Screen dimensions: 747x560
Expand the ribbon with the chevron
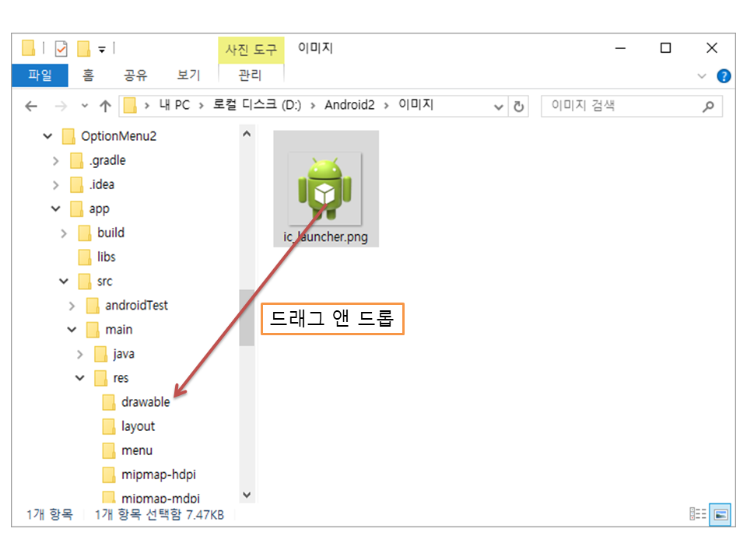(702, 76)
